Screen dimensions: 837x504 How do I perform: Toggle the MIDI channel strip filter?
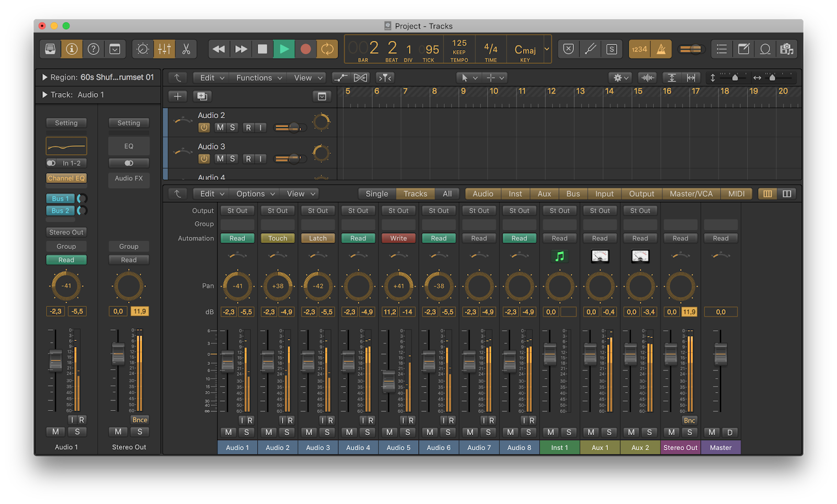pos(736,194)
